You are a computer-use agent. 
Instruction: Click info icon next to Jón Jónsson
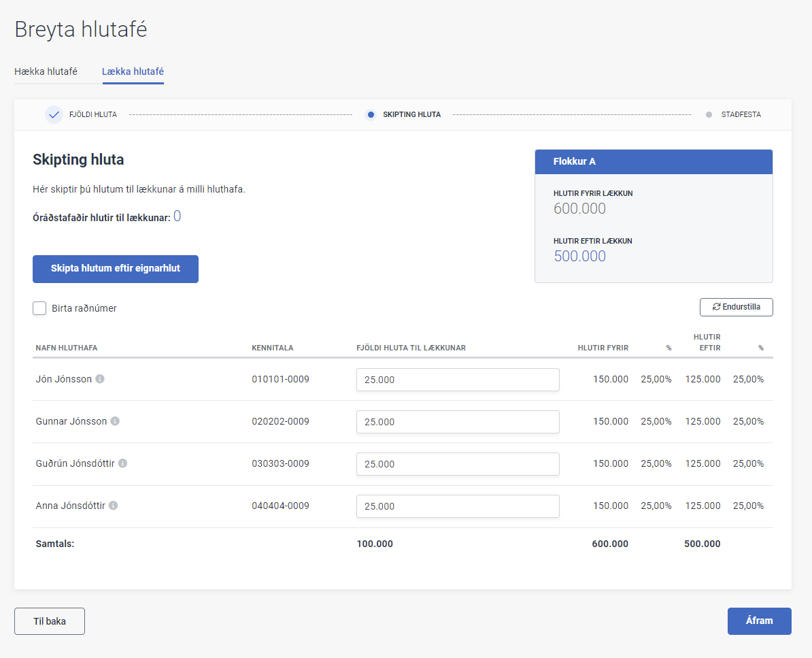point(100,379)
